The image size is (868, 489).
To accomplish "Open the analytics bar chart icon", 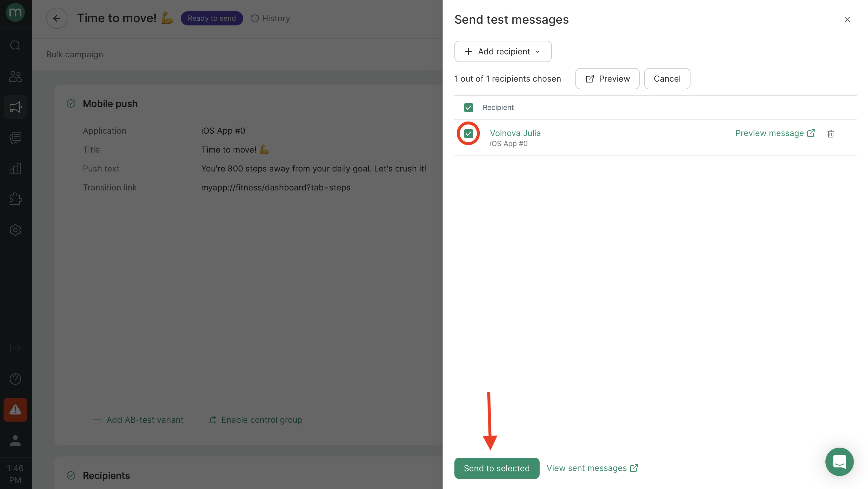I will click(x=15, y=169).
